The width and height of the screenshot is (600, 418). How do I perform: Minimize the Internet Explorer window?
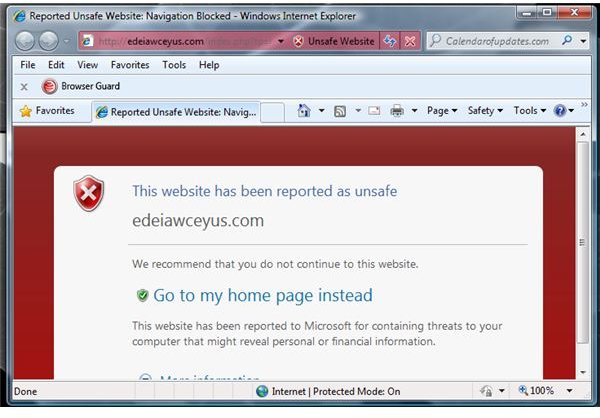528,13
